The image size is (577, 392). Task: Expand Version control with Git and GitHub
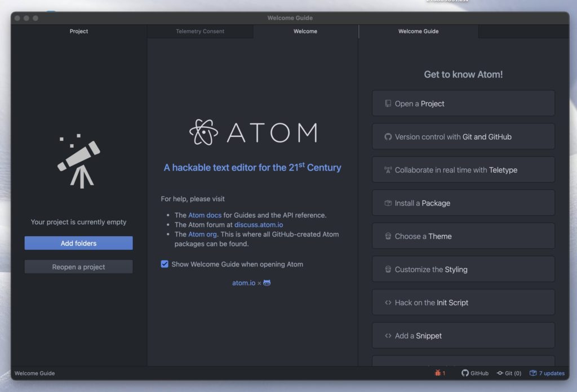pyautogui.click(x=463, y=136)
